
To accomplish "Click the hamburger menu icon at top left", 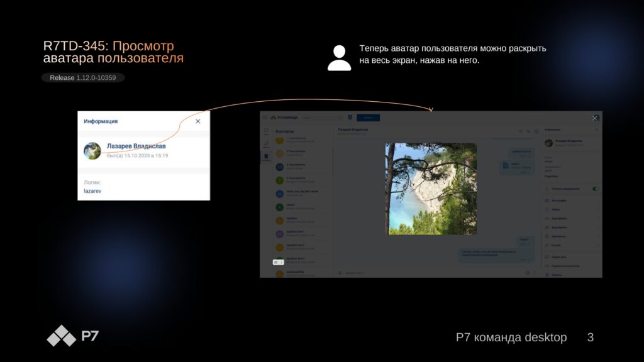I will tap(265, 118).
